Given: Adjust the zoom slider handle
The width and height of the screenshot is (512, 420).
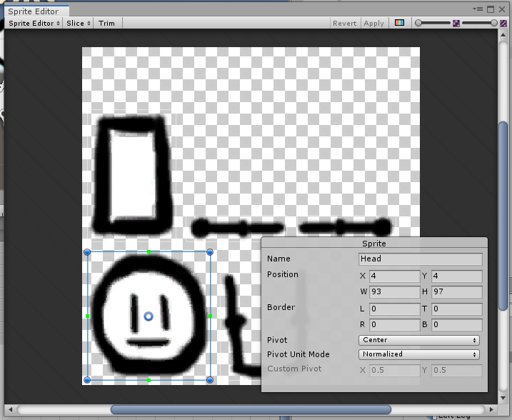Looking at the screenshot, I should pyautogui.click(x=418, y=23).
